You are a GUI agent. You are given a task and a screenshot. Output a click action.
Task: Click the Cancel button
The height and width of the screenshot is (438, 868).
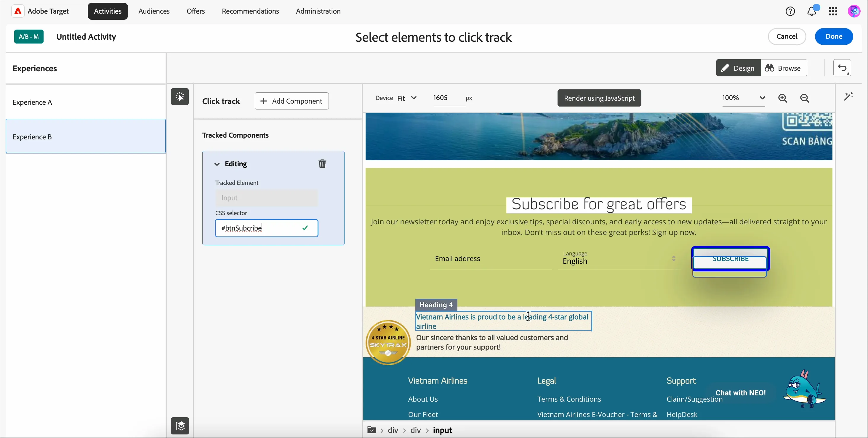click(x=787, y=36)
